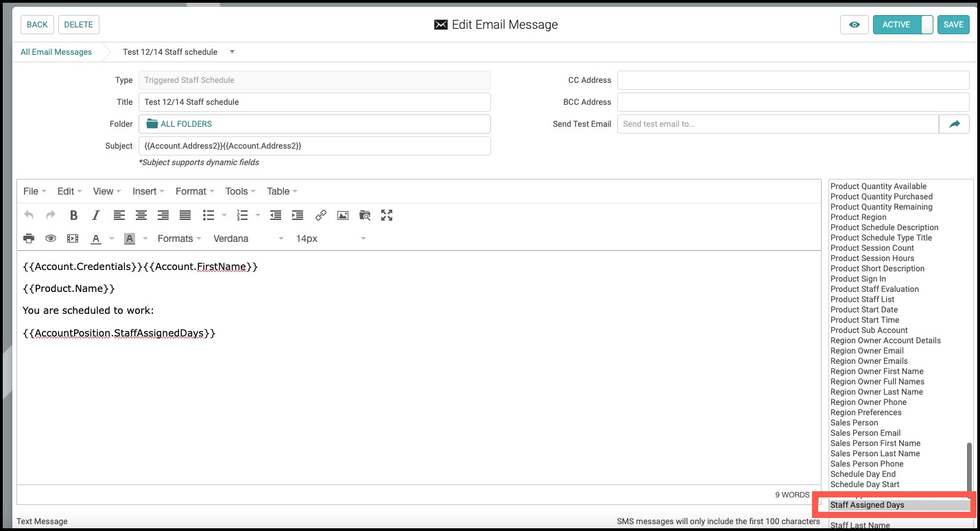Decrease the indent

tap(276, 215)
